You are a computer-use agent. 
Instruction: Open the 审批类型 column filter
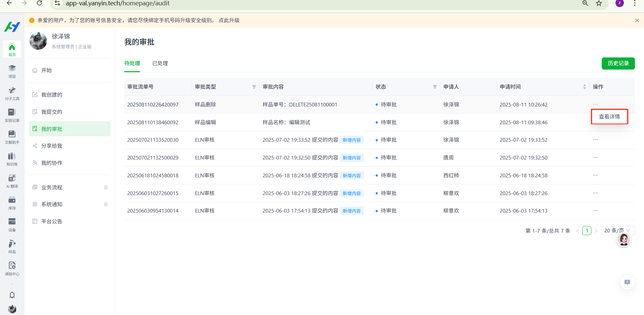click(x=254, y=87)
